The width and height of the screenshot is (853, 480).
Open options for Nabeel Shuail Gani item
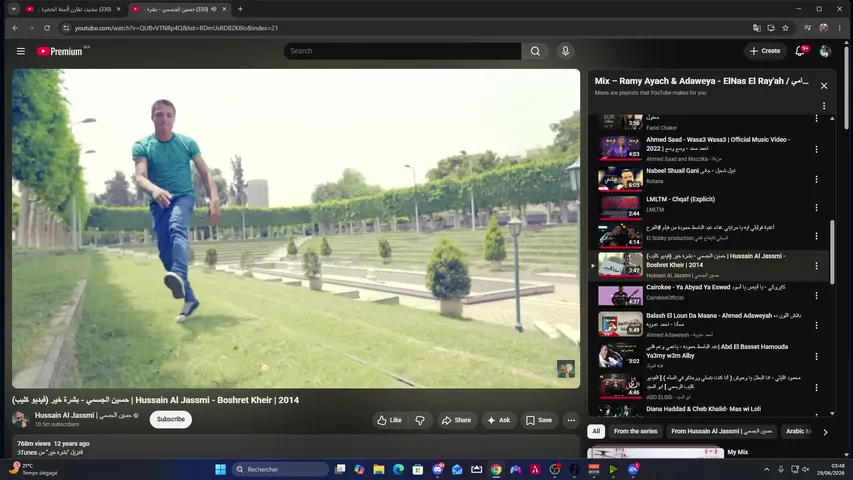coord(816,179)
